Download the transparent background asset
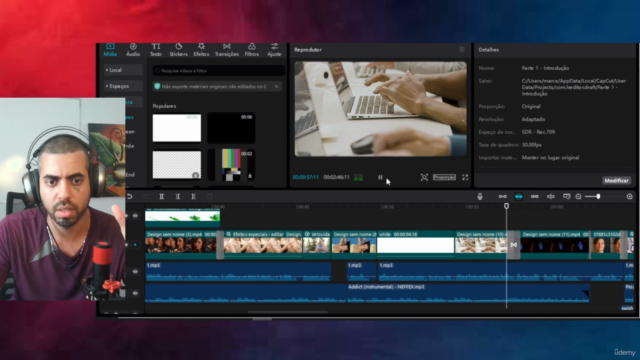640x360 pixels. coord(196,175)
